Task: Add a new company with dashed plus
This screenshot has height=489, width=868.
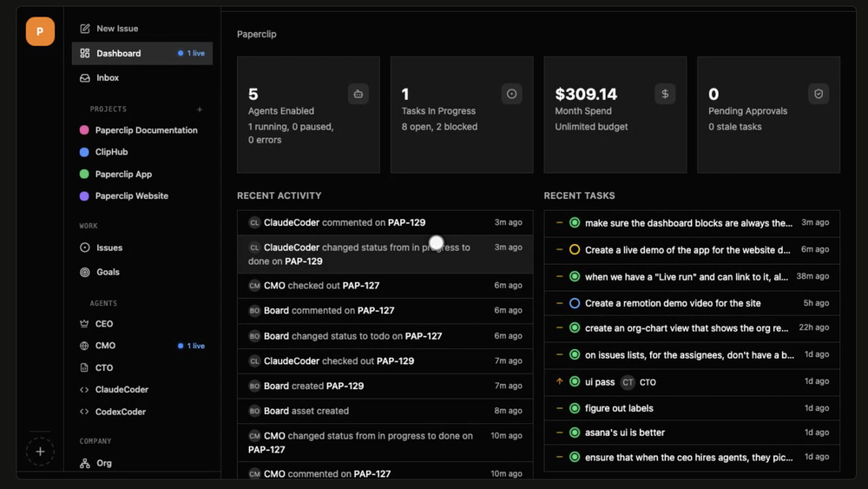Action: point(40,452)
